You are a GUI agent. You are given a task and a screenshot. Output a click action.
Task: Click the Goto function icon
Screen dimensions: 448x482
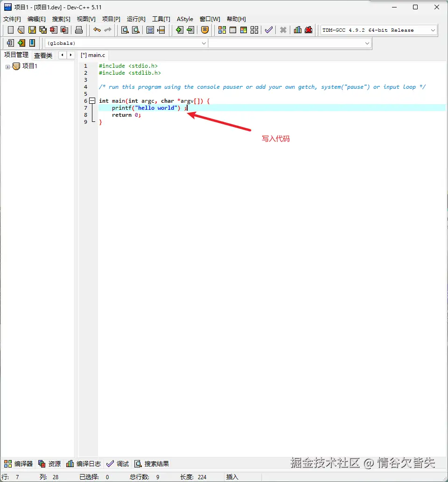tap(150, 30)
